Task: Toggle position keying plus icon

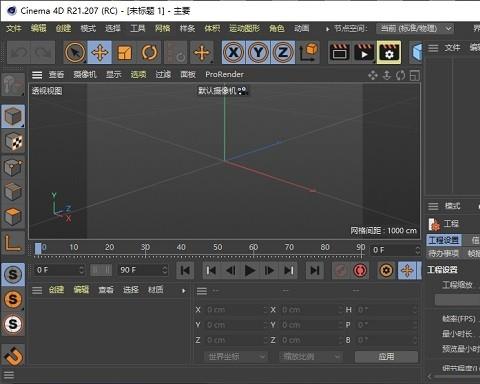Action: (407, 270)
